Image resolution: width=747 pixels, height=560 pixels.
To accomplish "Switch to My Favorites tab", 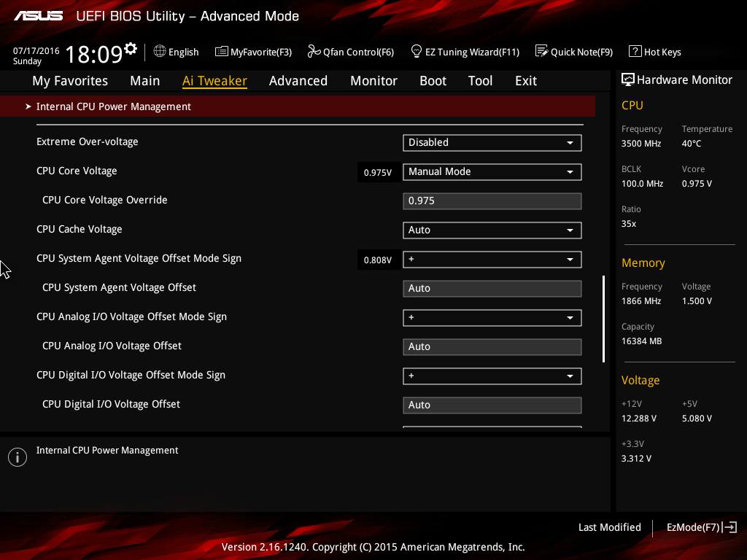I will coord(70,81).
